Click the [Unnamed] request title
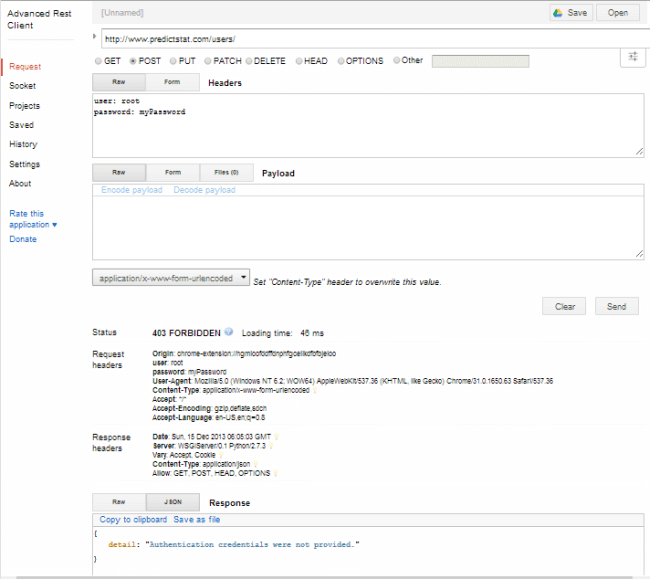This screenshot has height=579, width=650. 122,13
